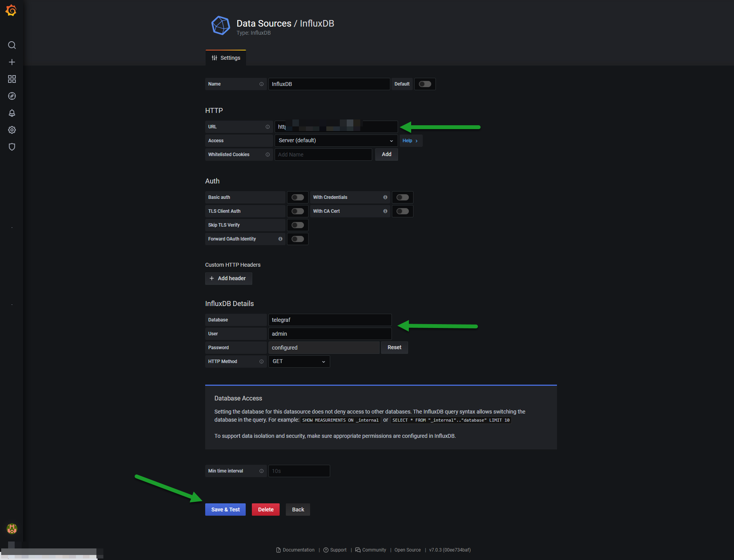Viewport: 734px width, 560px height.
Task: Click the 'Custom HTTP Headers' heading
Action: pos(233,265)
